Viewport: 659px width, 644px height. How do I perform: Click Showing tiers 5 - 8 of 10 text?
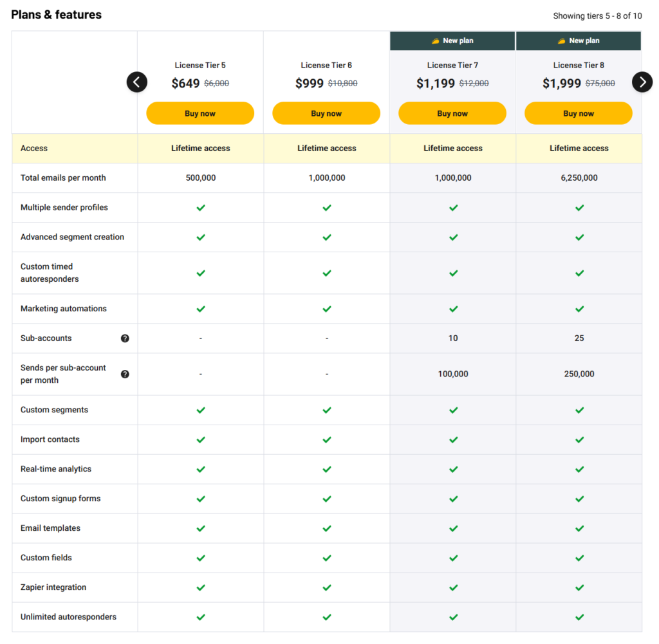[597, 16]
